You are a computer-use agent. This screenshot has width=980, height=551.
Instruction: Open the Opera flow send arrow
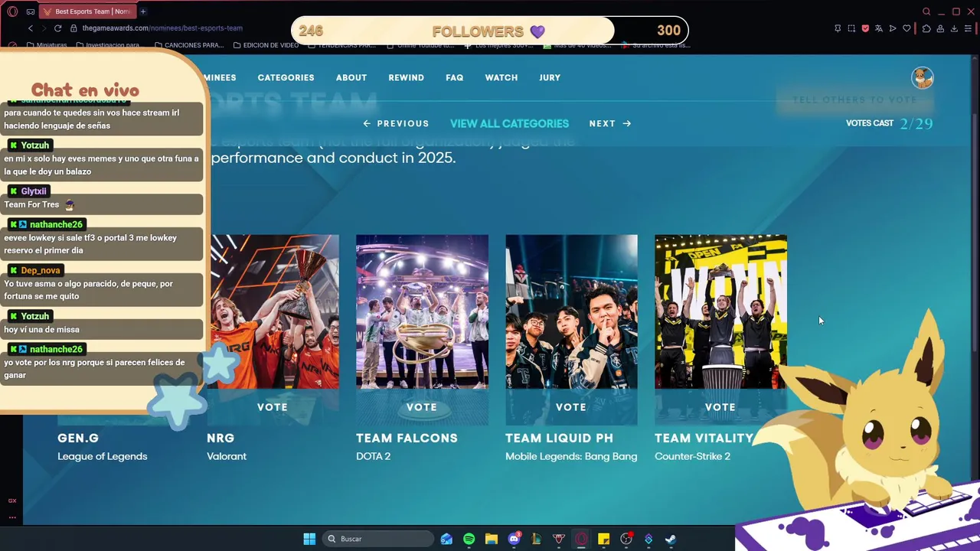(x=893, y=28)
